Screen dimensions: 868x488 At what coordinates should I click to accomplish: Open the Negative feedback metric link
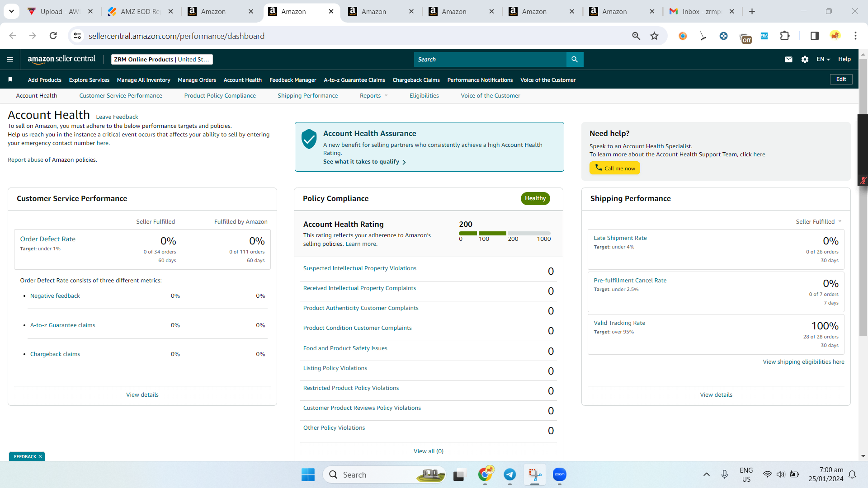(55, 296)
